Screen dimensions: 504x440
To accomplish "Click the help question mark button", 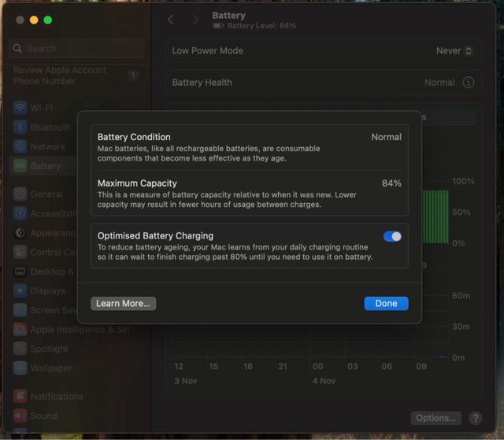I will pos(476,418).
